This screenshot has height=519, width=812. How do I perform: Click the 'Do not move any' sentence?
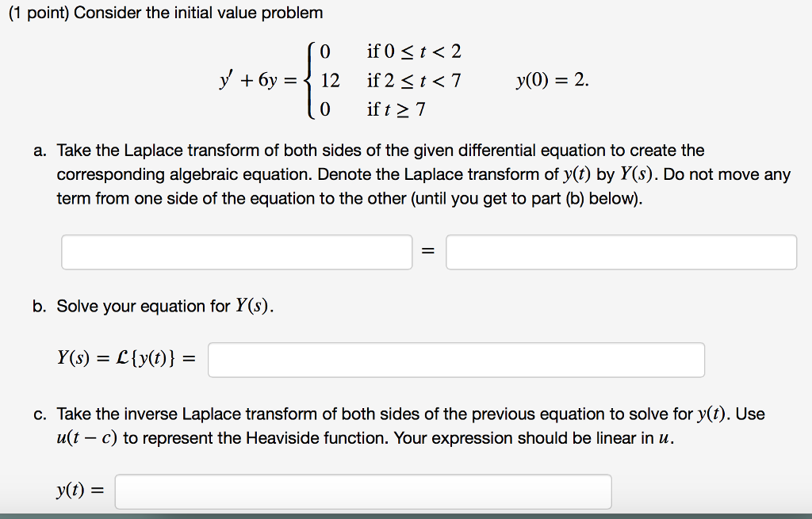coord(727,174)
